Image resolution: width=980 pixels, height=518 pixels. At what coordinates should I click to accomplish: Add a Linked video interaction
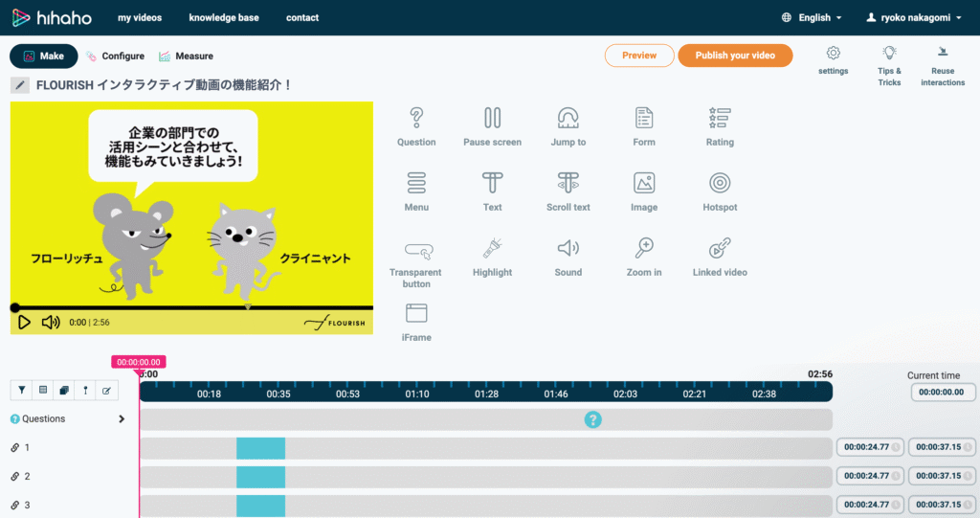pos(720,258)
